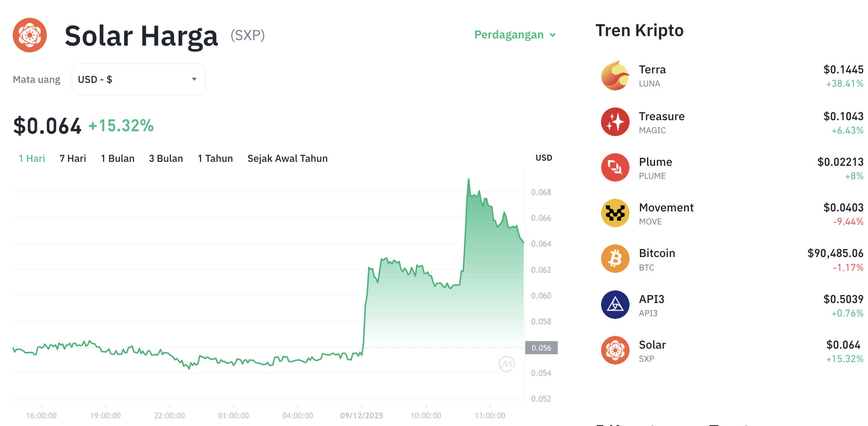Expand the Perdagangan dropdown

[515, 35]
